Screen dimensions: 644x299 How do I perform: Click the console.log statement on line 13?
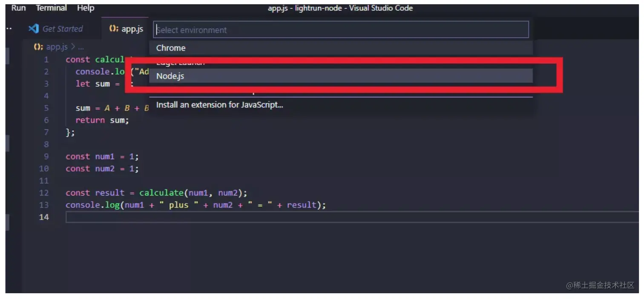click(195, 205)
